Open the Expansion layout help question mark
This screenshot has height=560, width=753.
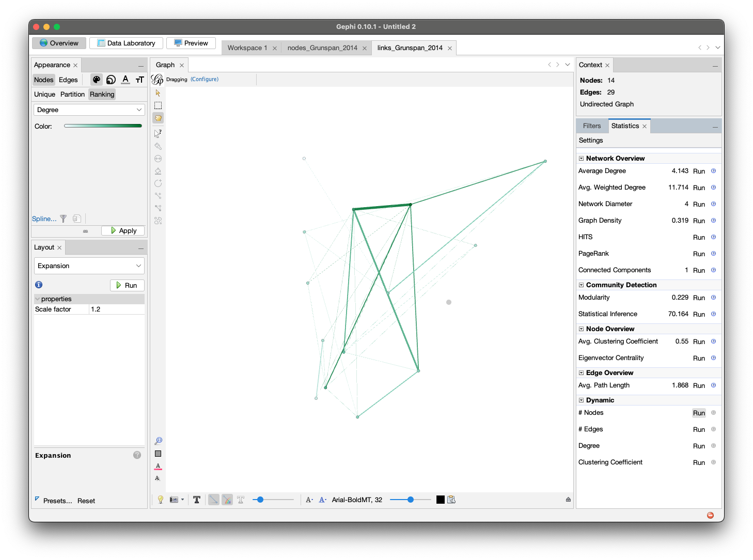pos(137,455)
